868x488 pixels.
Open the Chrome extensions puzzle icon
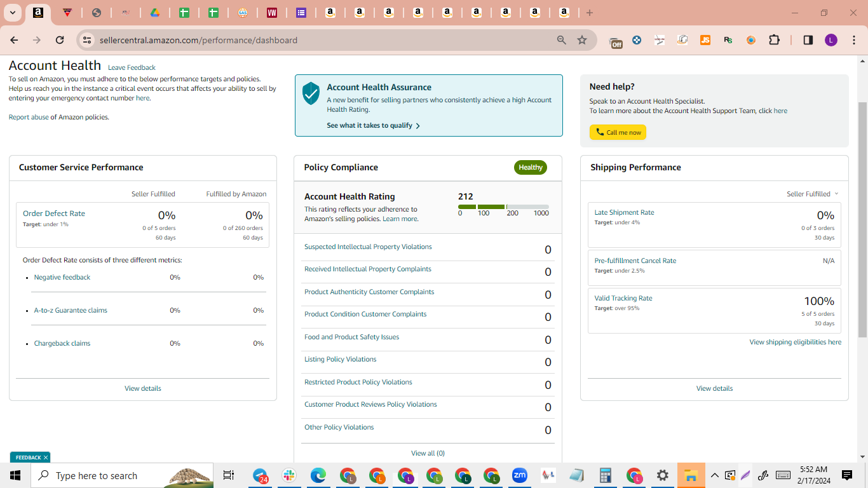774,40
